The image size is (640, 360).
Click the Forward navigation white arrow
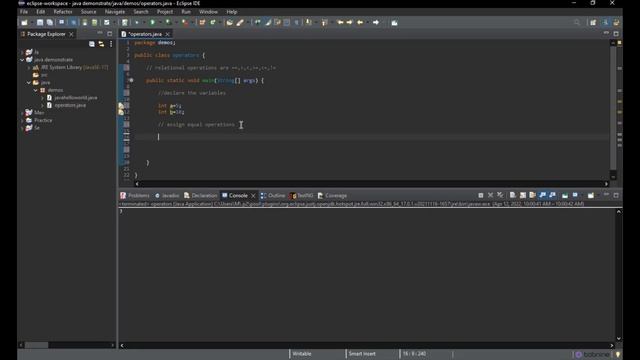click(376, 22)
